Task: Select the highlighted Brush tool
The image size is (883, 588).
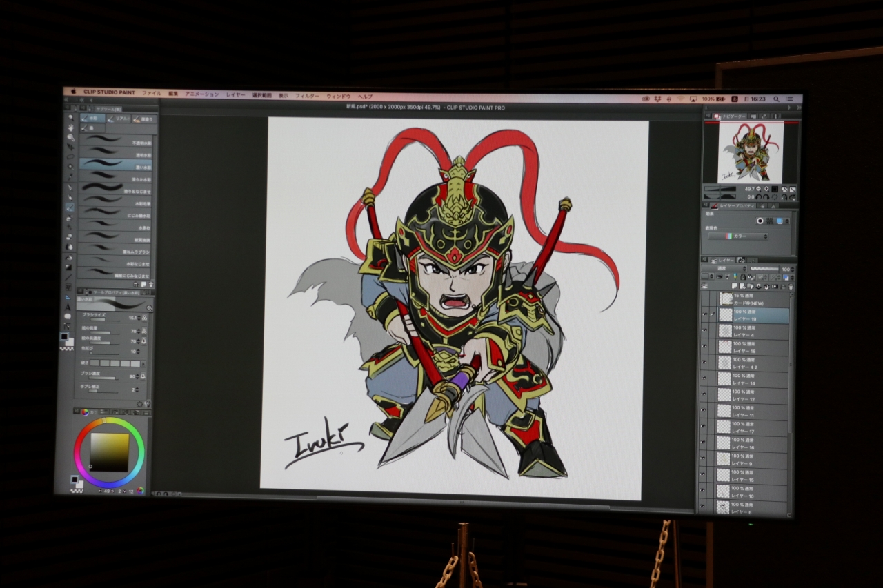Action: 70,207
